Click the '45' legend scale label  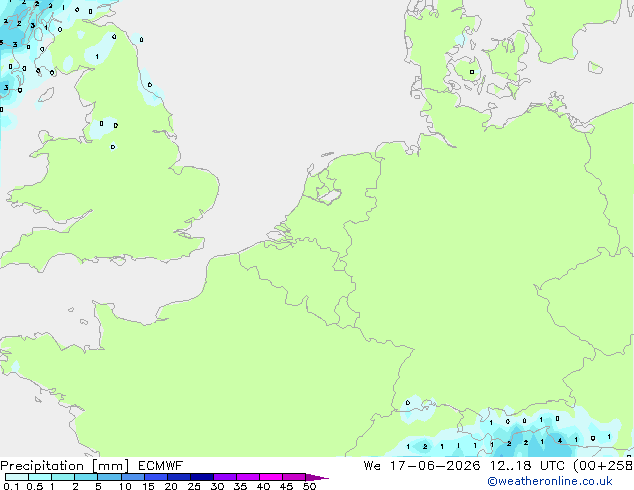coord(286,486)
